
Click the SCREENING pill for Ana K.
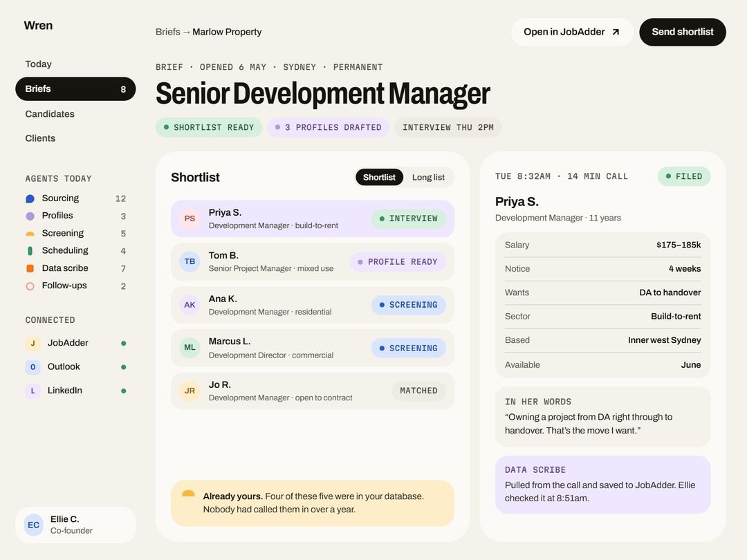[x=408, y=305]
